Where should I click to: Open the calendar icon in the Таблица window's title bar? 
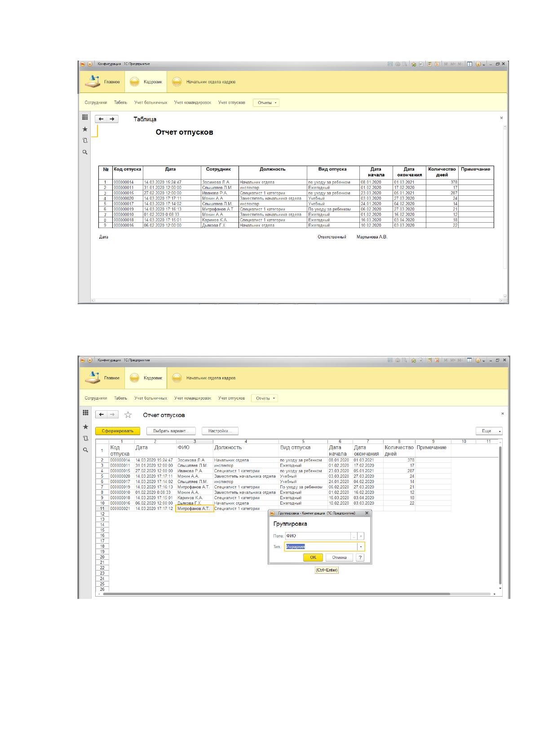(437, 64)
